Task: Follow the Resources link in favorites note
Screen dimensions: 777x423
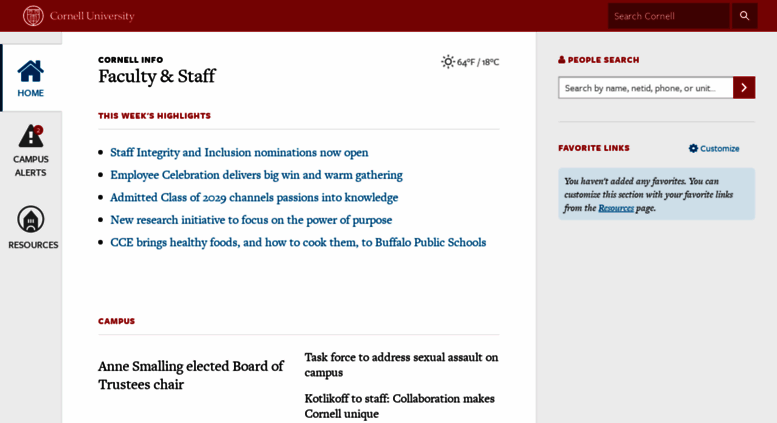Action: [616, 208]
